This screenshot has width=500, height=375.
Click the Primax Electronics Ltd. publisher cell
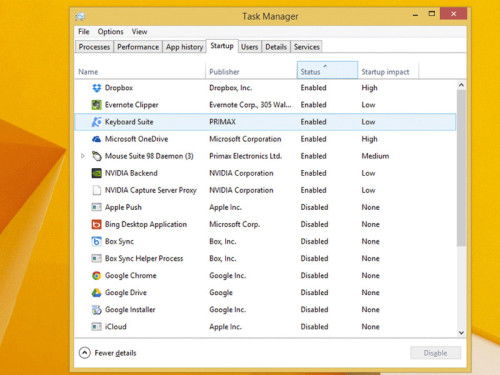[245, 156]
